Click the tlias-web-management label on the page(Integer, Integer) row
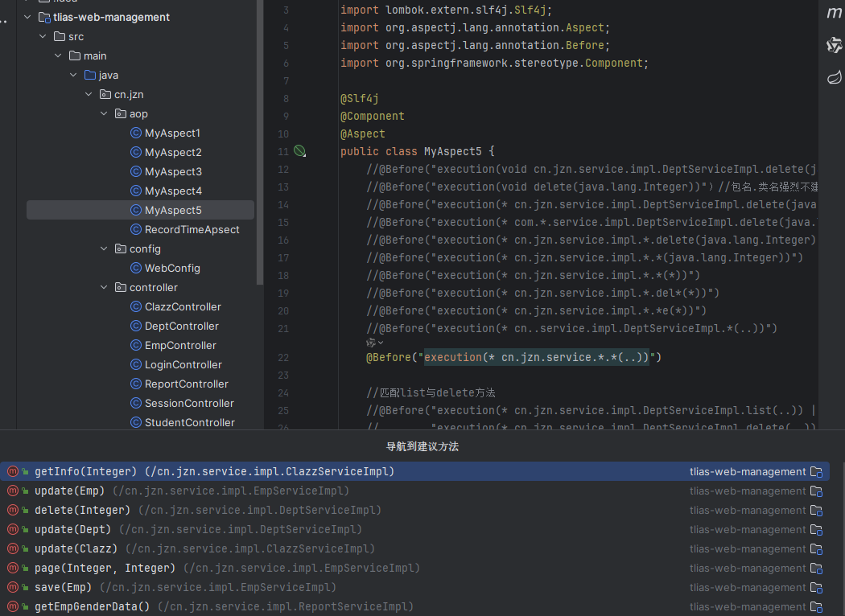 click(x=748, y=568)
